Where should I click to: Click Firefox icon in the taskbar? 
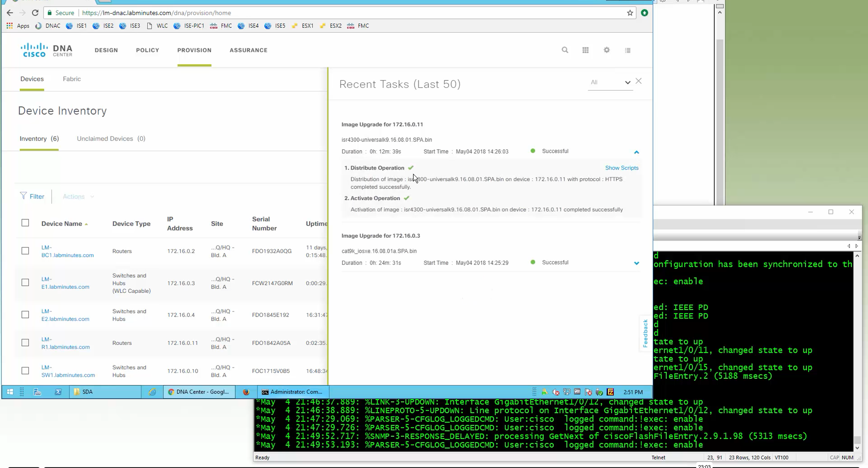pos(246,392)
